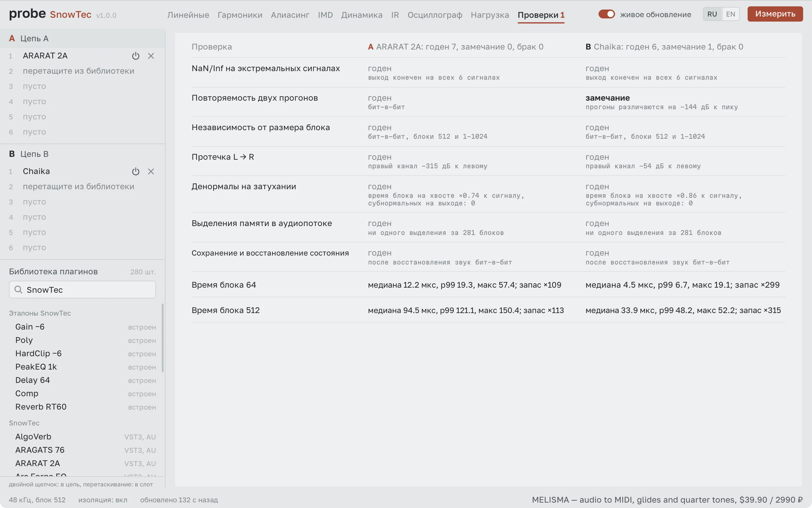Switch language to EN
The height and width of the screenshot is (508, 812).
click(x=730, y=14)
